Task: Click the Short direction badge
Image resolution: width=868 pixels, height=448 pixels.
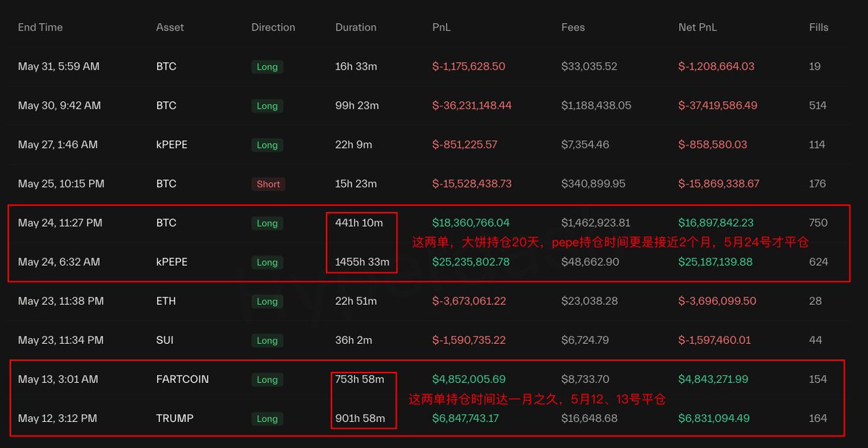Action: click(x=268, y=184)
